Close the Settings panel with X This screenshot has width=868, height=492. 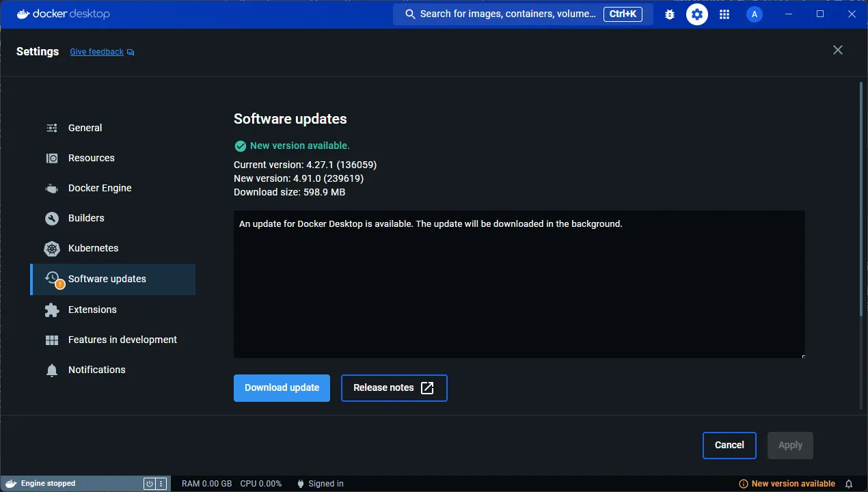838,50
